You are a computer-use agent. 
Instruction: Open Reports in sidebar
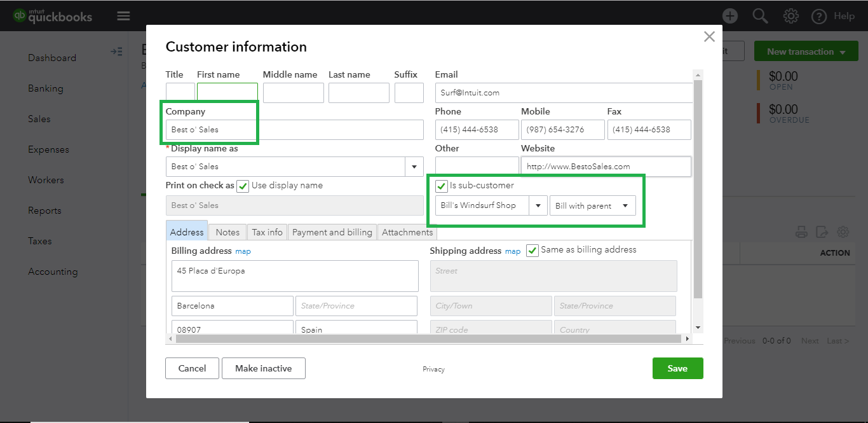click(x=44, y=211)
